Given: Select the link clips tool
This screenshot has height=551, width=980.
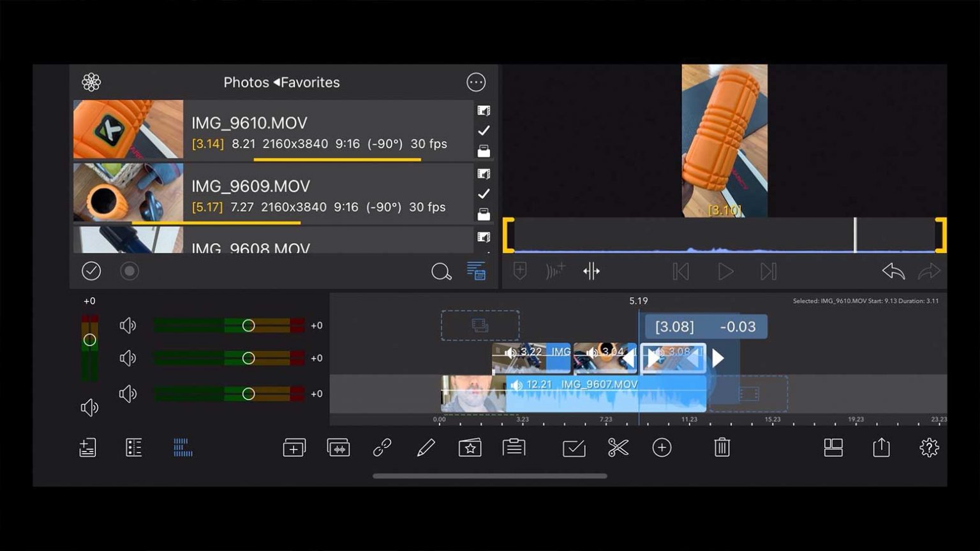Looking at the screenshot, I should (x=382, y=447).
